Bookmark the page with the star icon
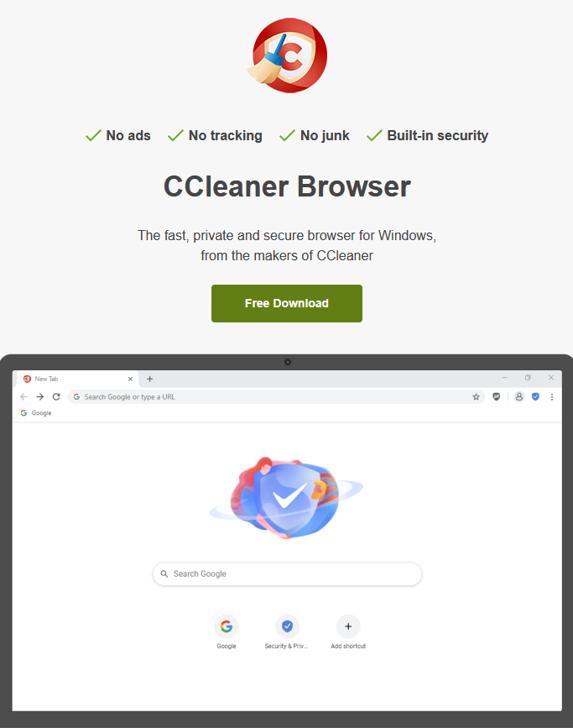Viewport: 573px width, 728px height. [x=476, y=396]
